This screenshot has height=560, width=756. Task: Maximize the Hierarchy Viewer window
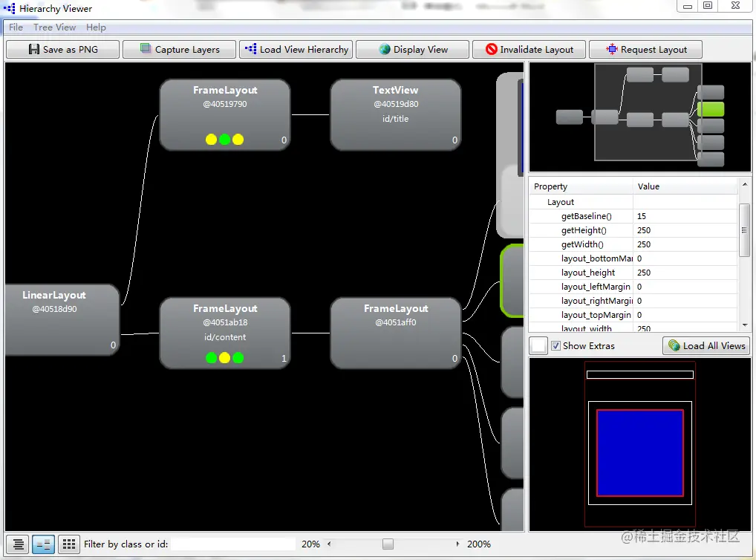[708, 6]
